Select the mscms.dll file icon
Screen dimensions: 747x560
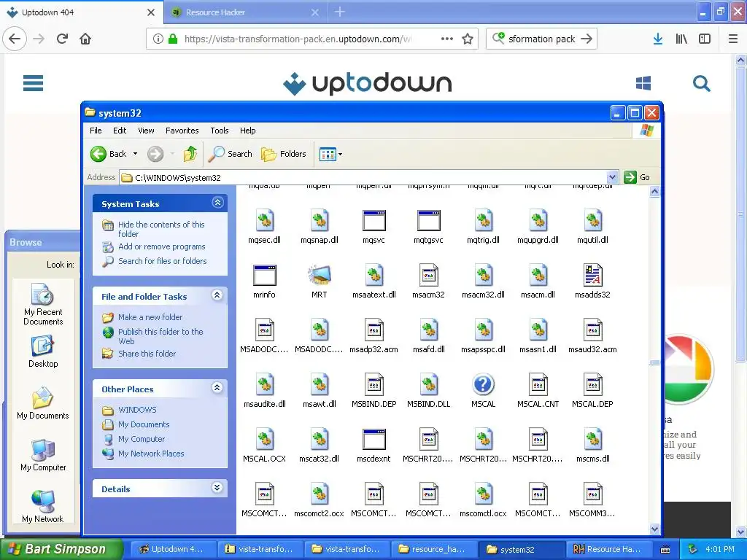(592, 440)
